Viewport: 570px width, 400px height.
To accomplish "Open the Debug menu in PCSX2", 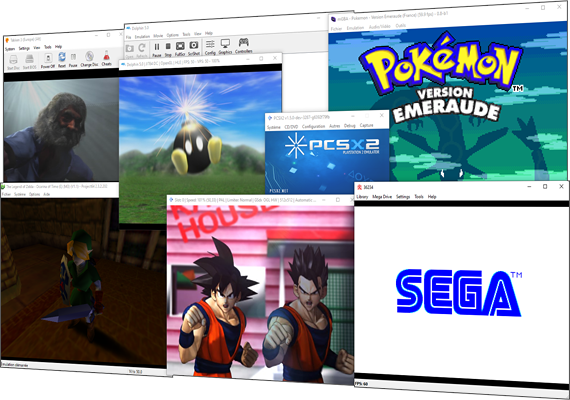I will click(349, 125).
